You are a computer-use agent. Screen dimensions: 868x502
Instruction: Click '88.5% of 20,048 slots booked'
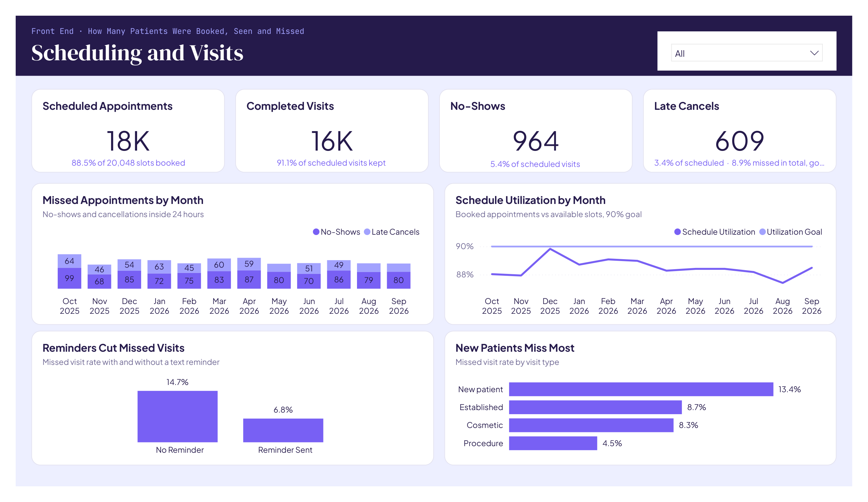[128, 163]
